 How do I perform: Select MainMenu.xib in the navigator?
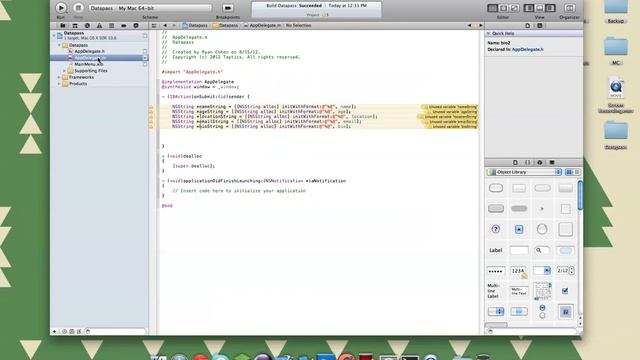[89, 64]
